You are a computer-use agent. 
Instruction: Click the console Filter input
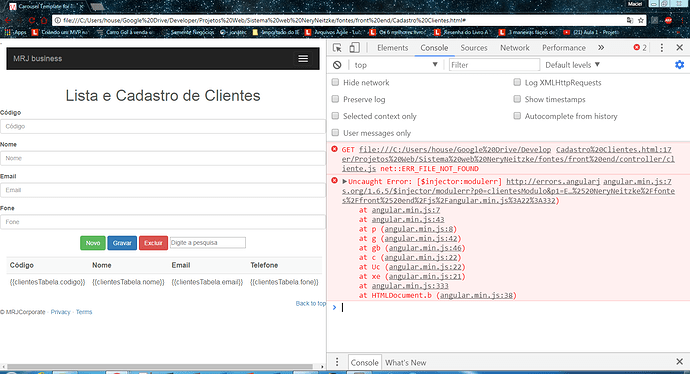[494, 65]
